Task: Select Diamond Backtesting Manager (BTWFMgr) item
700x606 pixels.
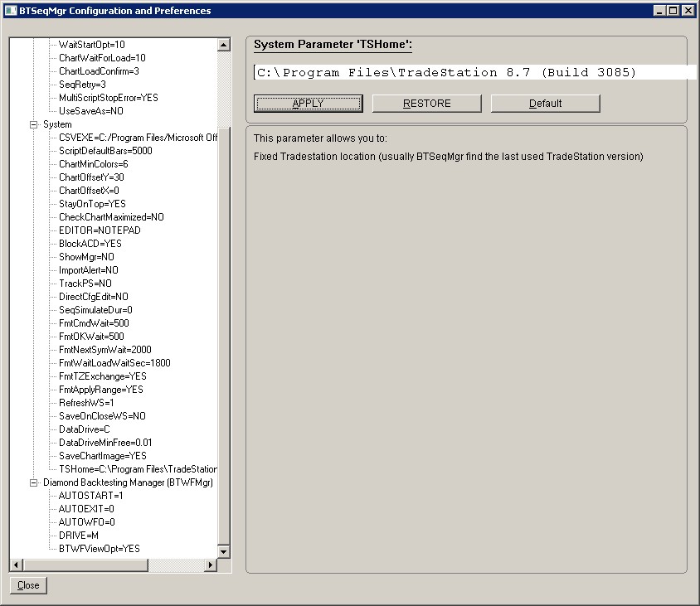Action: (128, 482)
